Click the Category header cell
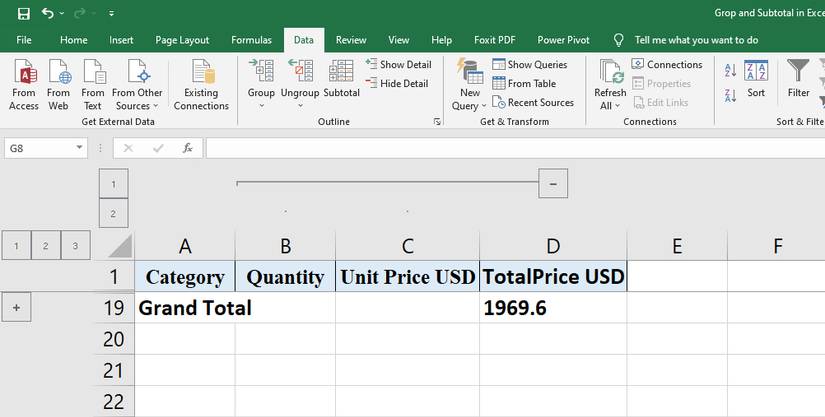This screenshot has width=825, height=417. (185, 276)
